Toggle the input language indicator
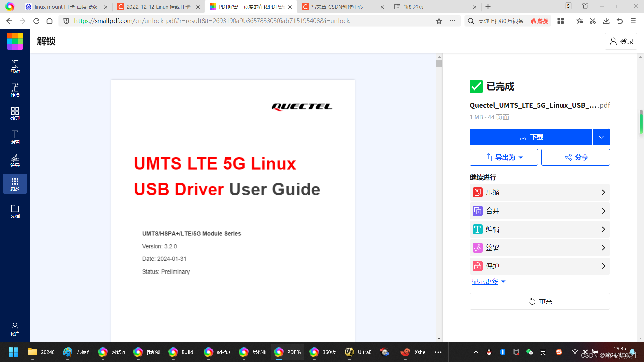 point(543,352)
